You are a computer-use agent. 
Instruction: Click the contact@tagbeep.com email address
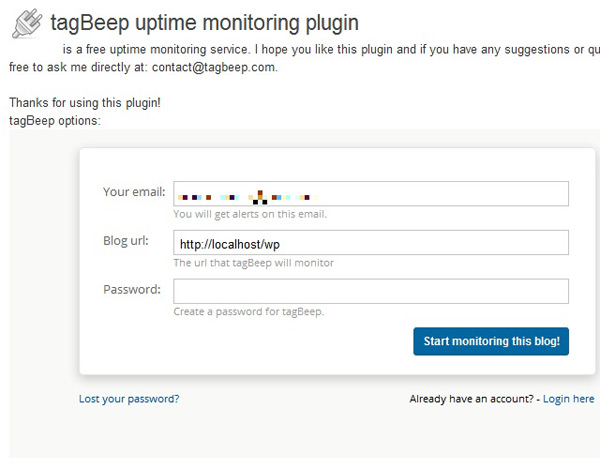tap(214, 67)
